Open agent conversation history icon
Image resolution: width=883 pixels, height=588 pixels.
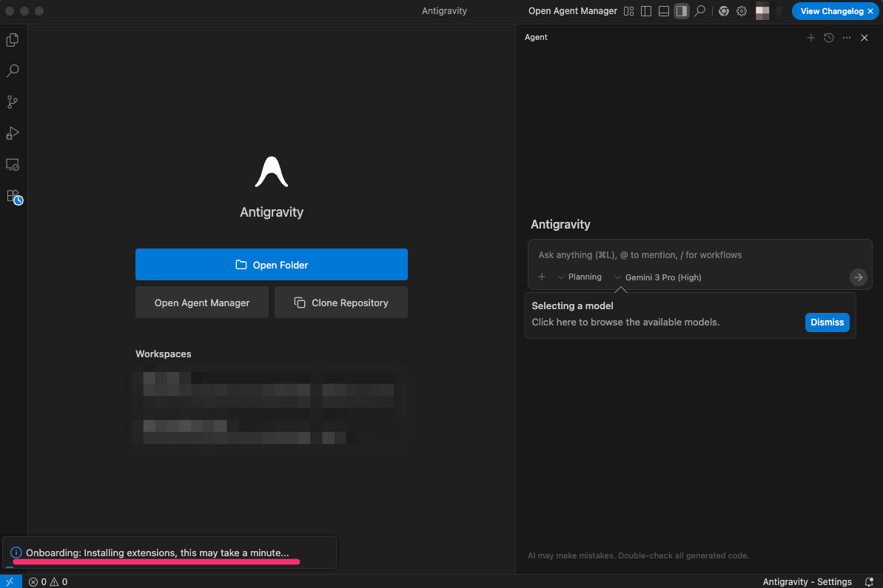[x=828, y=38]
